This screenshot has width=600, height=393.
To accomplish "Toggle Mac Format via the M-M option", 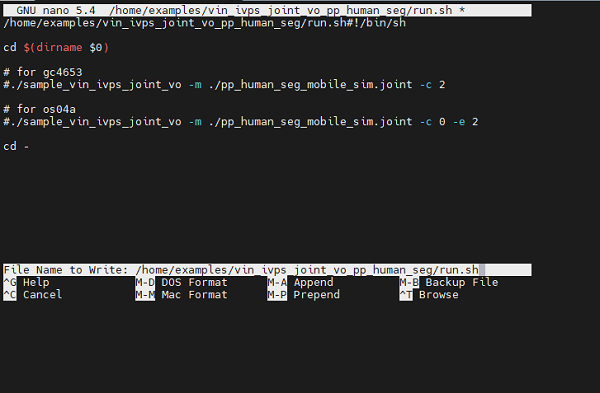I will point(145,295).
